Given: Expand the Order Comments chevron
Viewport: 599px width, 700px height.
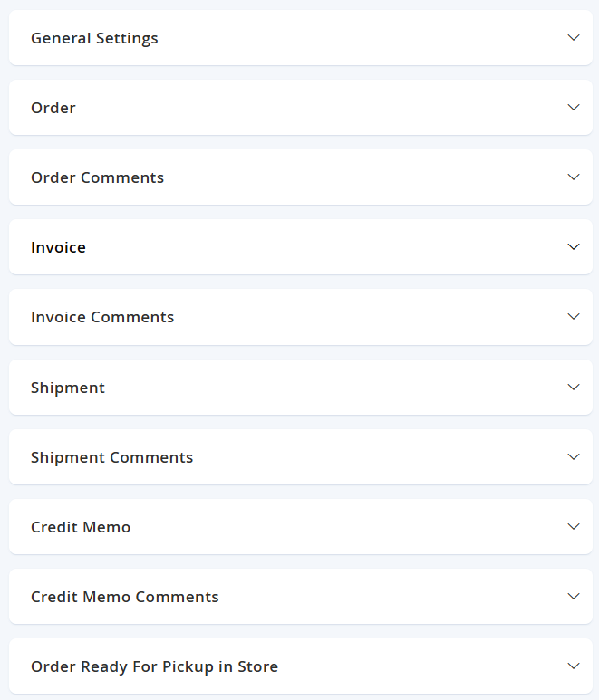Looking at the screenshot, I should 573,177.
